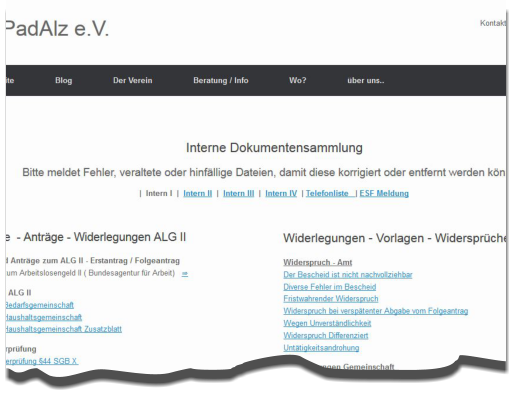Select Beratung / Info in navigation bar

pos(221,80)
